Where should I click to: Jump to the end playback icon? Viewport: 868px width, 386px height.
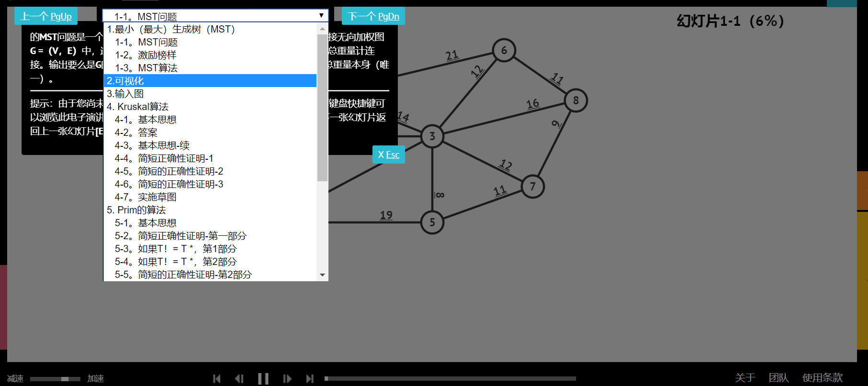point(310,379)
